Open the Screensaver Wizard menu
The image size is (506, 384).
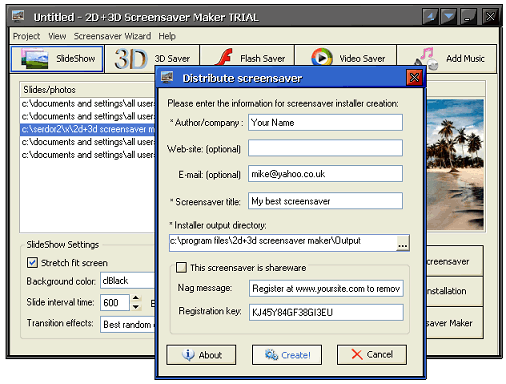pyautogui.click(x=112, y=36)
